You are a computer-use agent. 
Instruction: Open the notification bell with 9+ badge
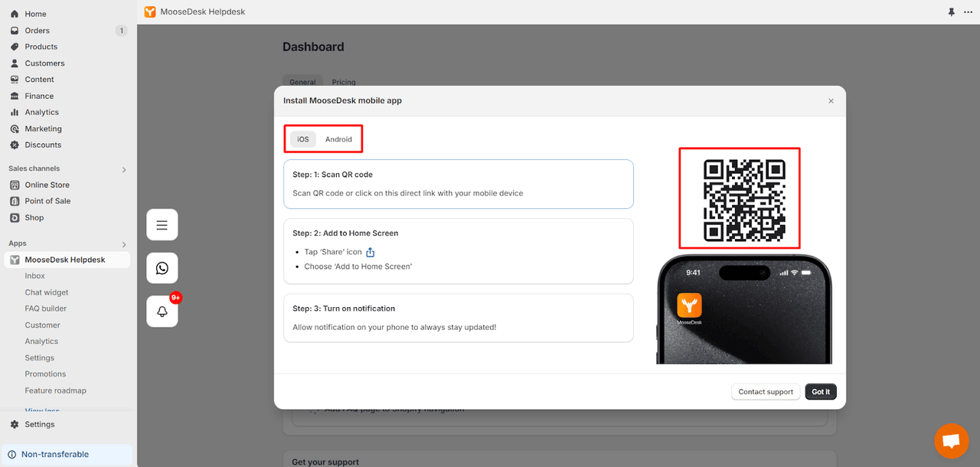coord(162,312)
